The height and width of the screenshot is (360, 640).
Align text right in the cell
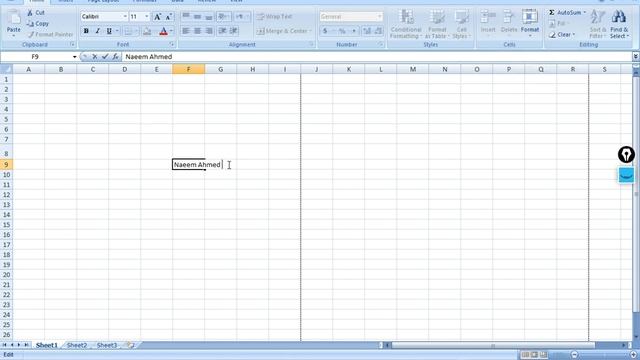pyautogui.click(x=209, y=31)
